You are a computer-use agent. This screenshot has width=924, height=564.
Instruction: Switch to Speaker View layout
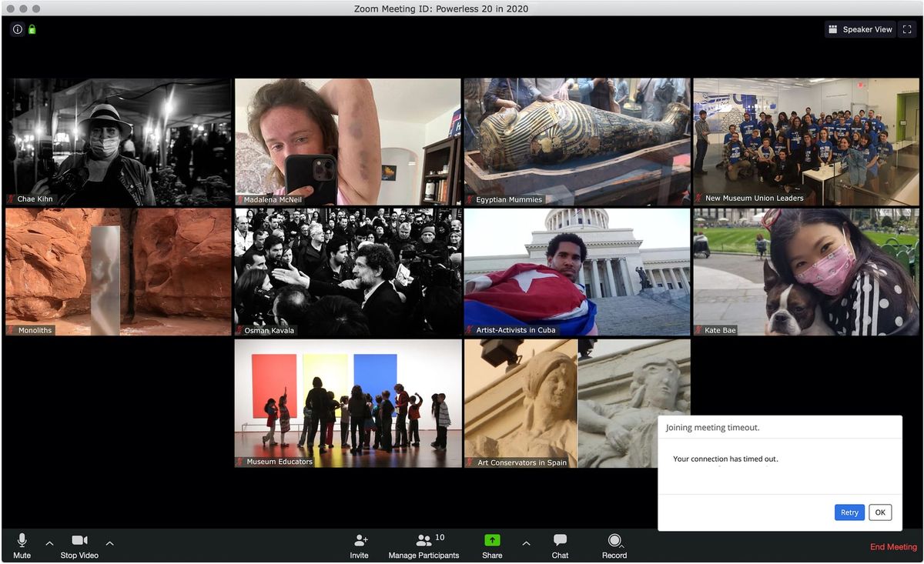tap(859, 29)
